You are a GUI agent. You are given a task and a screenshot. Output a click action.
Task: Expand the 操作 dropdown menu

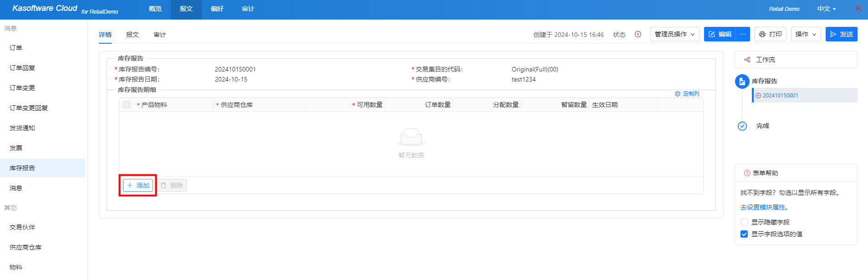[806, 34]
